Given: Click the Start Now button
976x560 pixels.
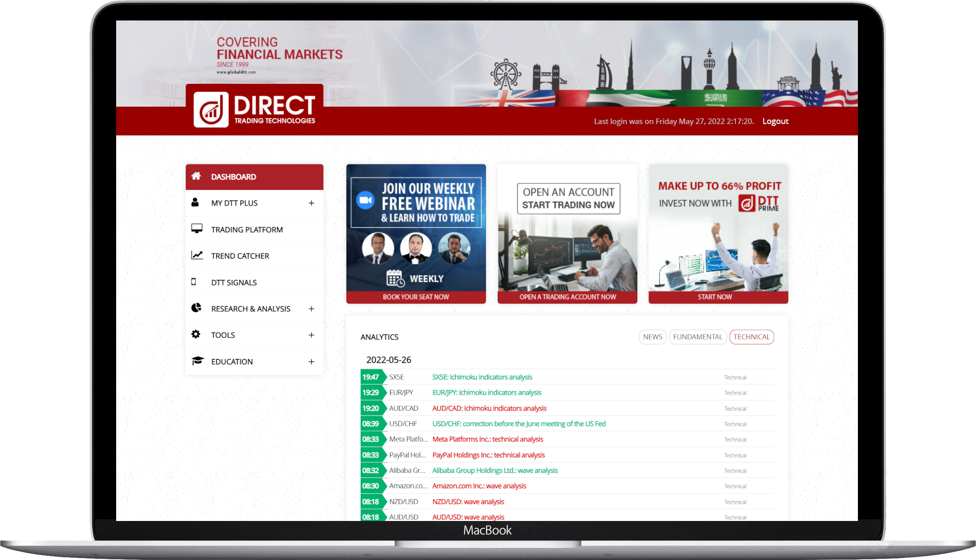Looking at the screenshot, I should (x=718, y=297).
